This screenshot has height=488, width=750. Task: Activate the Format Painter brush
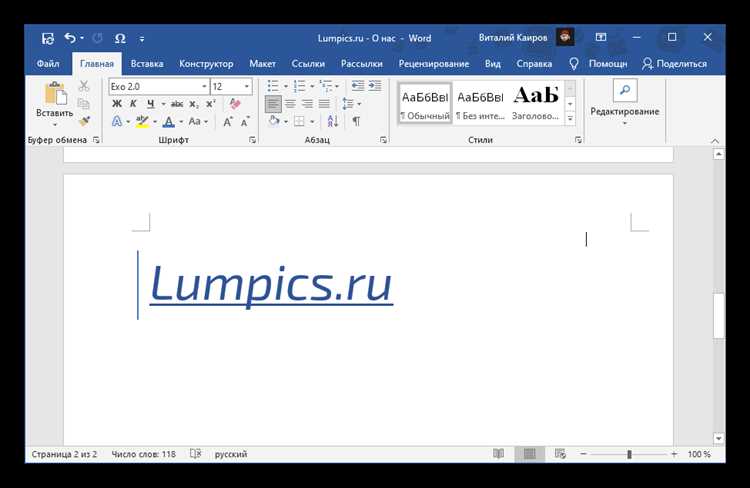(85, 121)
